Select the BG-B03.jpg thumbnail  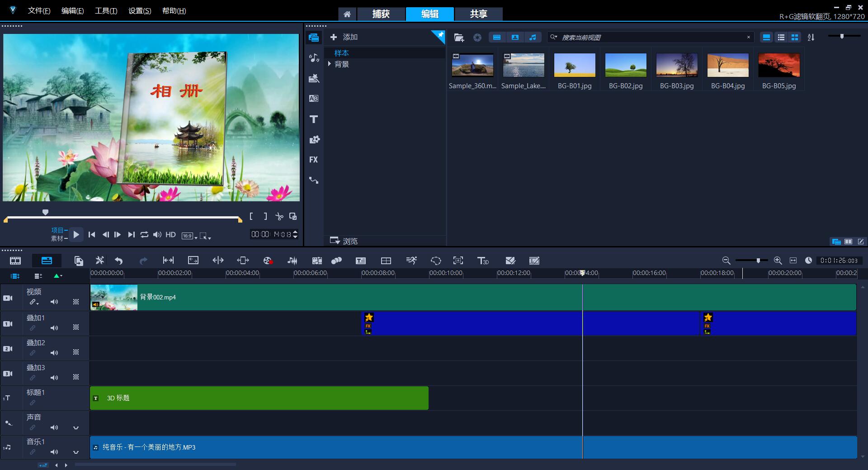tap(677, 65)
